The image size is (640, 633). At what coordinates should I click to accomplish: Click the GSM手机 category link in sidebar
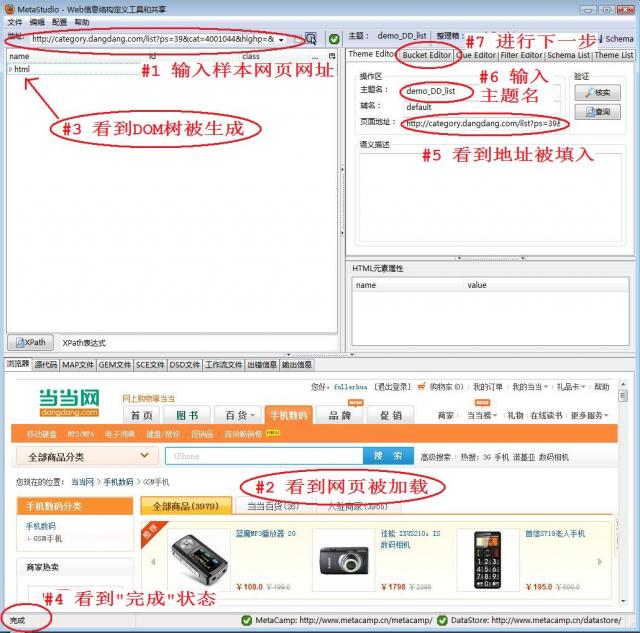tap(47, 539)
